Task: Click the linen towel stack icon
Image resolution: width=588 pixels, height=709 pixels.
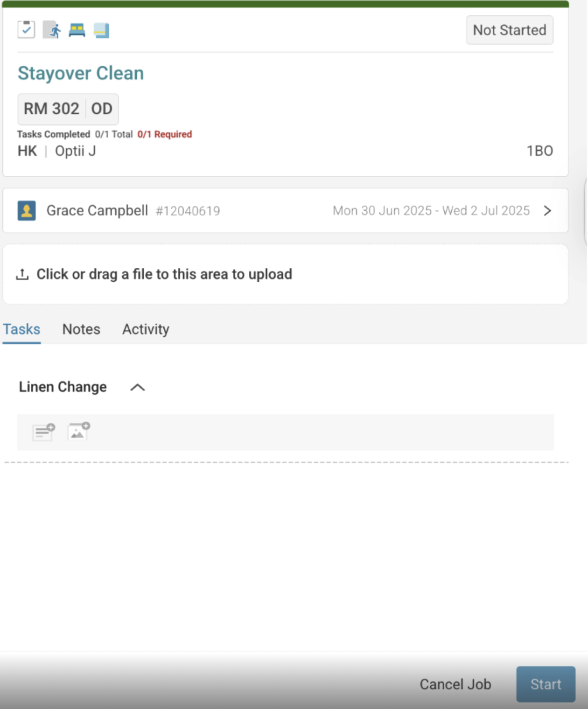Action: tap(101, 31)
